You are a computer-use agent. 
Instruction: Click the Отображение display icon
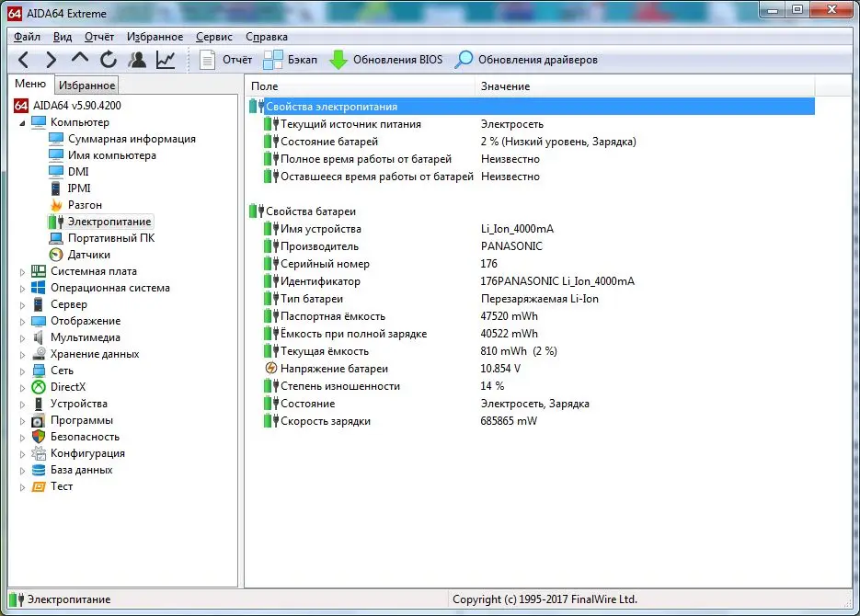coord(39,321)
